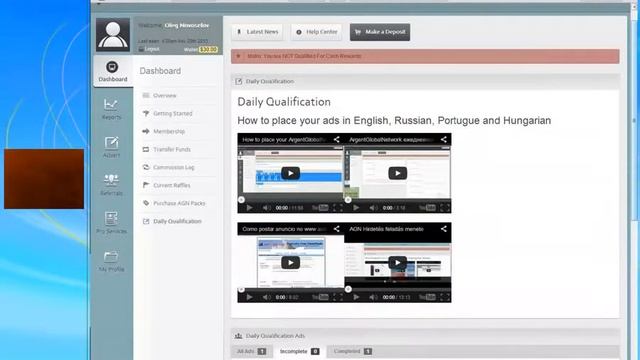Share the 'Como postar anuncio' video
Screen dimensions: 640x360
[x=336, y=229]
